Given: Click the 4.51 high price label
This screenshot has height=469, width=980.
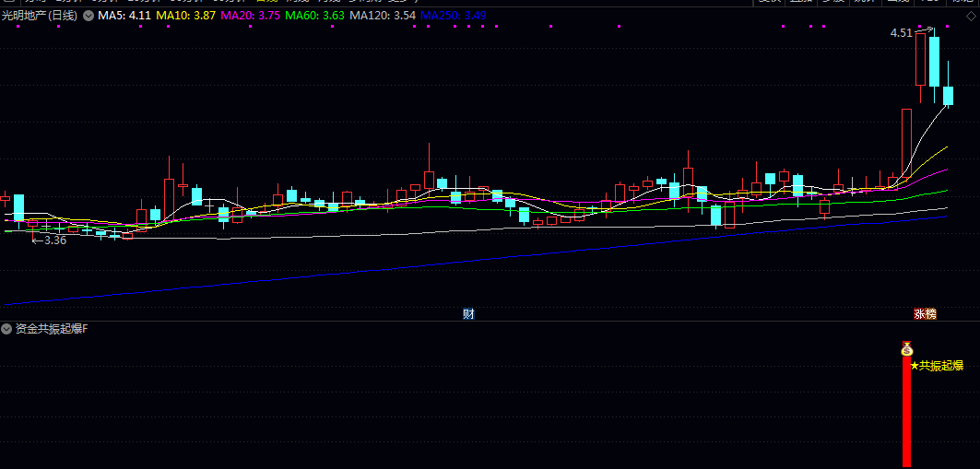Looking at the screenshot, I should click(x=900, y=33).
